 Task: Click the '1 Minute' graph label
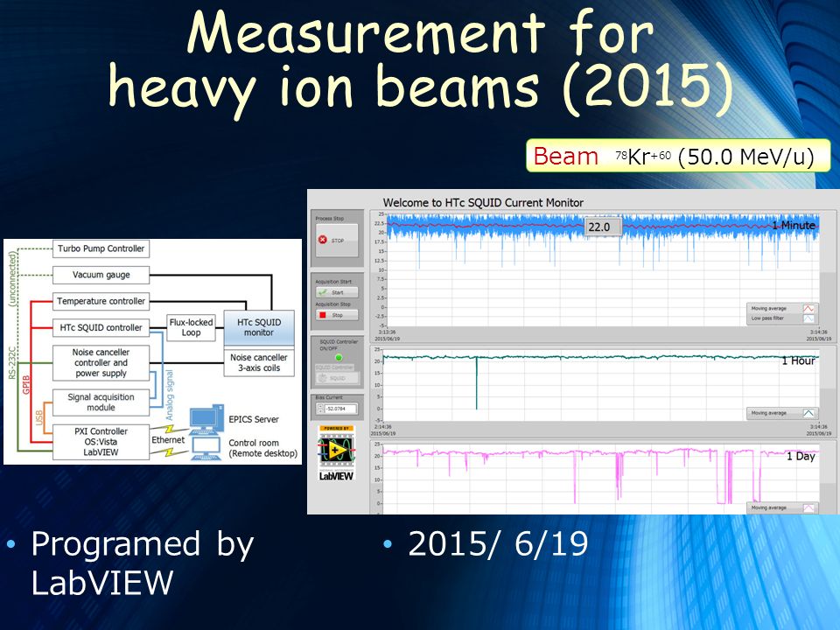[x=794, y=226]
